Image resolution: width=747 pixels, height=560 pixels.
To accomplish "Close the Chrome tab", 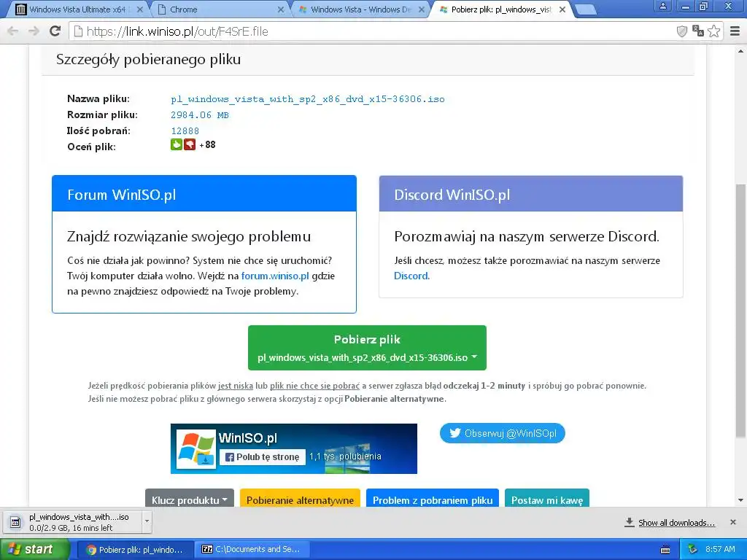I will [x=281, y=9].
